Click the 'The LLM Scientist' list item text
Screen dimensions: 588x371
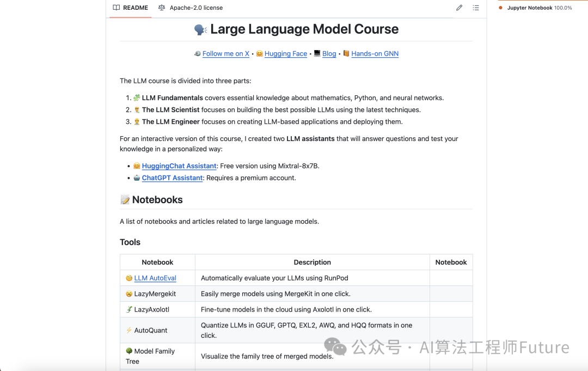click(x=281, y=110)
